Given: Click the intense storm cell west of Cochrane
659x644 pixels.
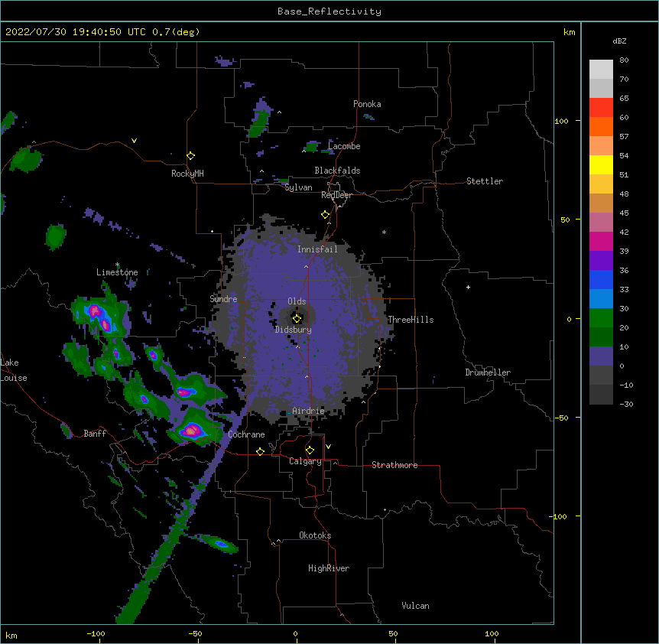Looking at the screenshot, I should (192, 431).
